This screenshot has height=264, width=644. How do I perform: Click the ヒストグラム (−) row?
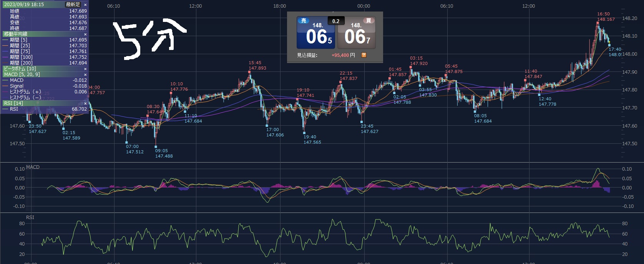click(x=45, y=98)
